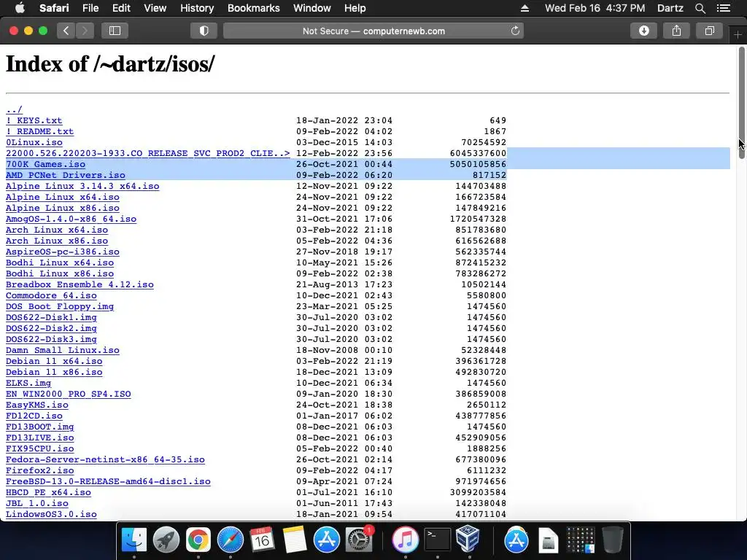Open the Help menu

pos(355,8)
